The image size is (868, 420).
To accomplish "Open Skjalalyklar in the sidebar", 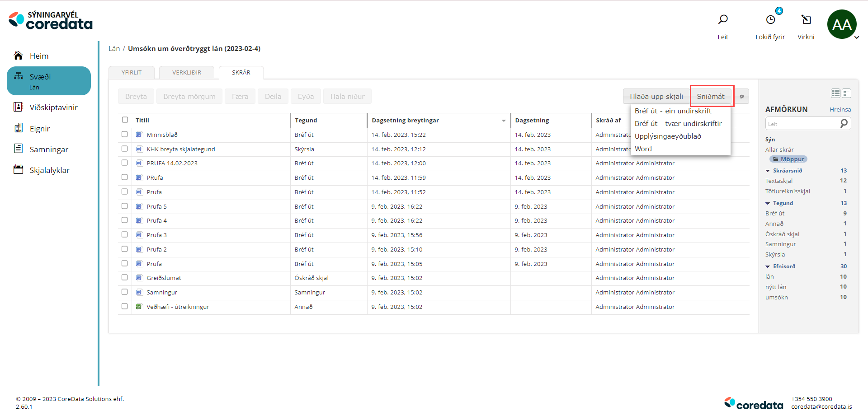I will click(49, 170).
